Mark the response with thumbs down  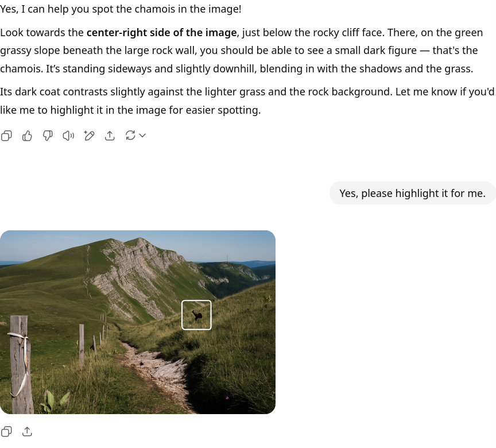48,136
